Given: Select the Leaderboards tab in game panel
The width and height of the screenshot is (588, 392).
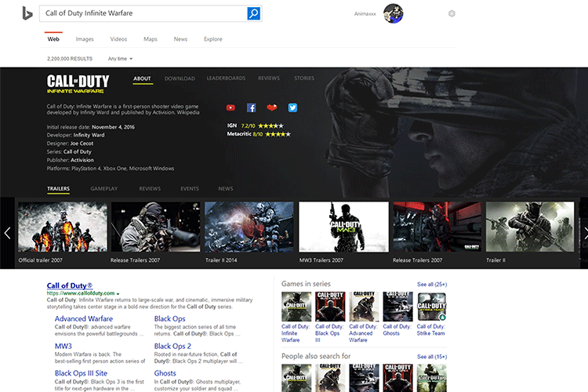Looking at the screenshot, I should (x=226, y=78).
